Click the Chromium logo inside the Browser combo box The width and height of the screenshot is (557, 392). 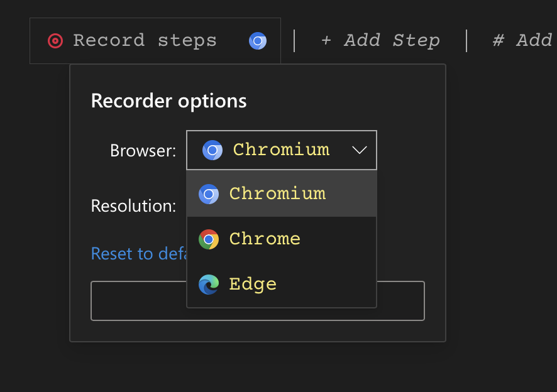[x=212, y=150]
